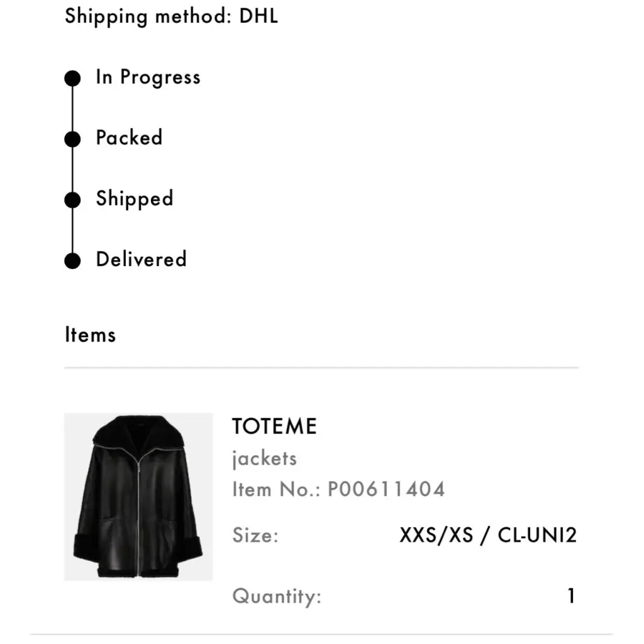Click the Items section heading
Image resolution: width=644 pixels, height=644 pixels.
click(90, 335)
